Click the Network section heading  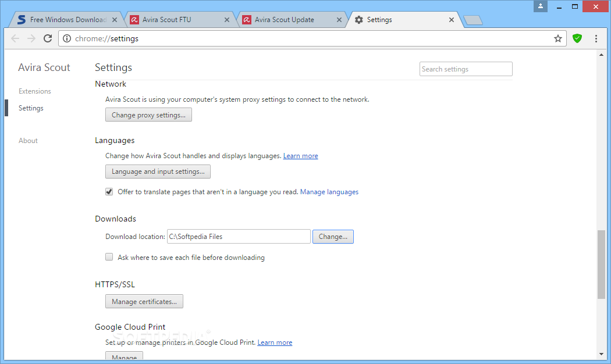click(111, 84)
